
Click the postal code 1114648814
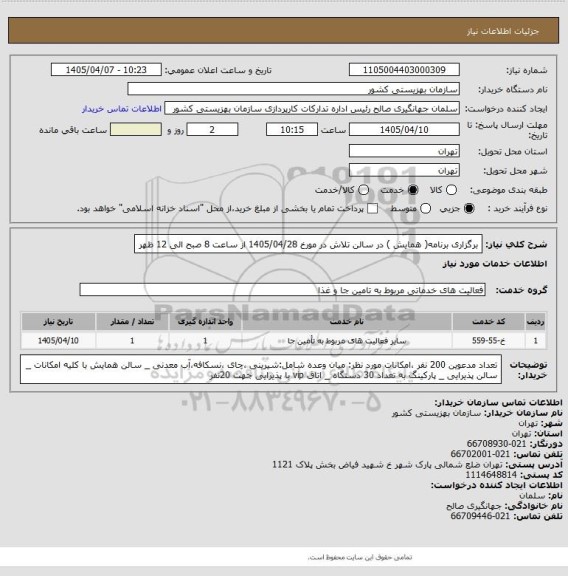coord(491,475)
